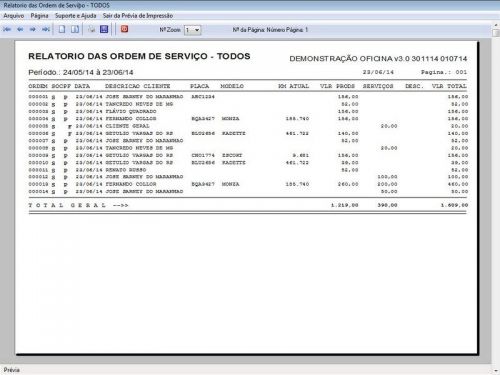Click client name RENATO RUSSO
500x375 pixels.
(x=126, y=170)
